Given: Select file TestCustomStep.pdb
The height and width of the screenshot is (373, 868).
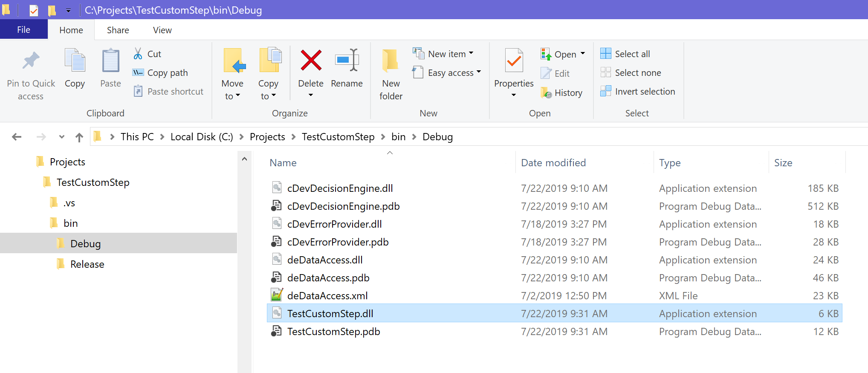Looking at the screenshot, I should click(333, 332).
